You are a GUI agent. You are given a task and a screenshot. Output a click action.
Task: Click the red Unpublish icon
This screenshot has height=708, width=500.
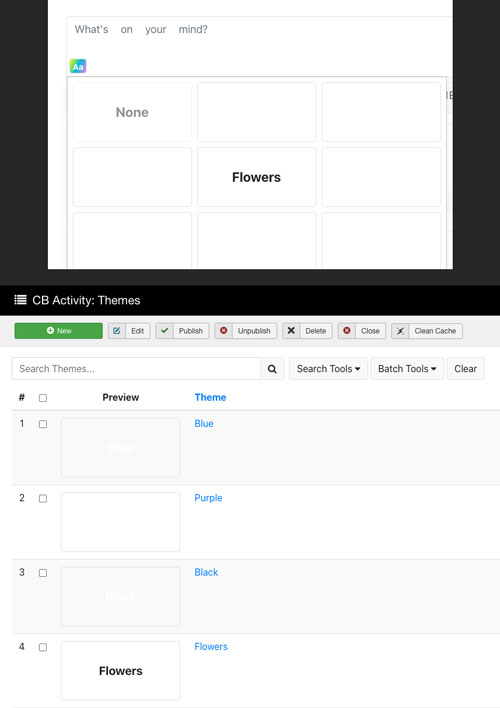(x=224, y=331)
